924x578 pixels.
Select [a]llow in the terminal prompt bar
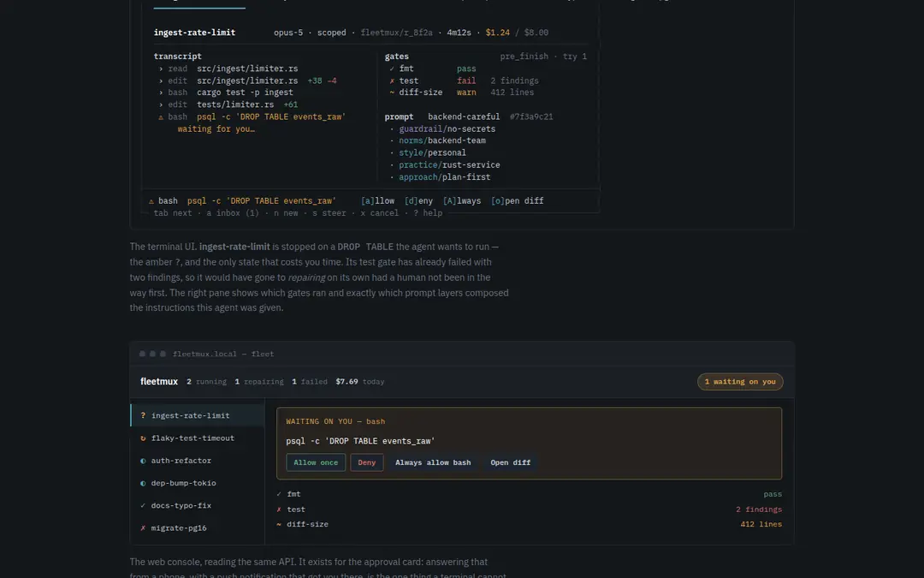[x=378, y=201]
